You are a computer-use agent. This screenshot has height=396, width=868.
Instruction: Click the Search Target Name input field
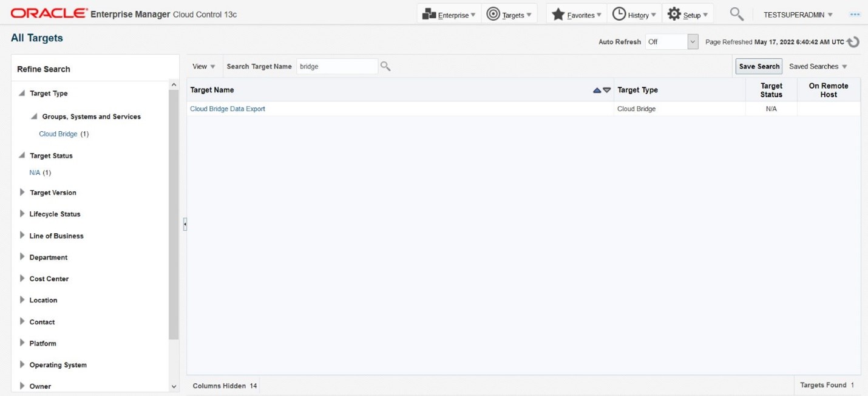(x=337, y=66)
